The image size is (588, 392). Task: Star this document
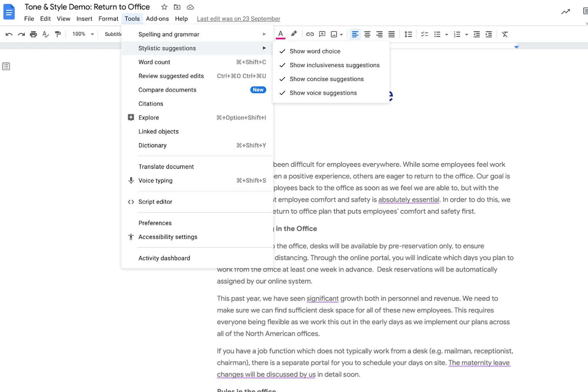click(x=164, y=7)
